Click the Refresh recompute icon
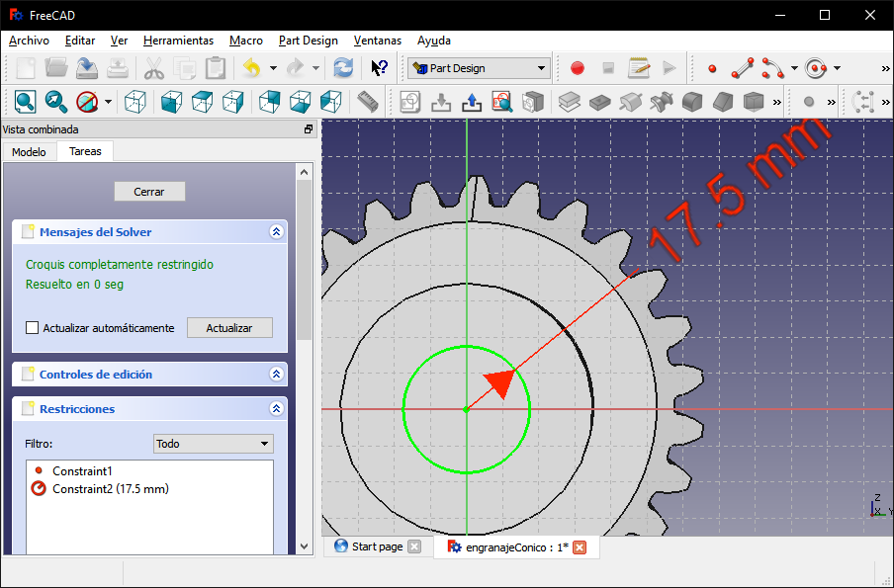 343,68
